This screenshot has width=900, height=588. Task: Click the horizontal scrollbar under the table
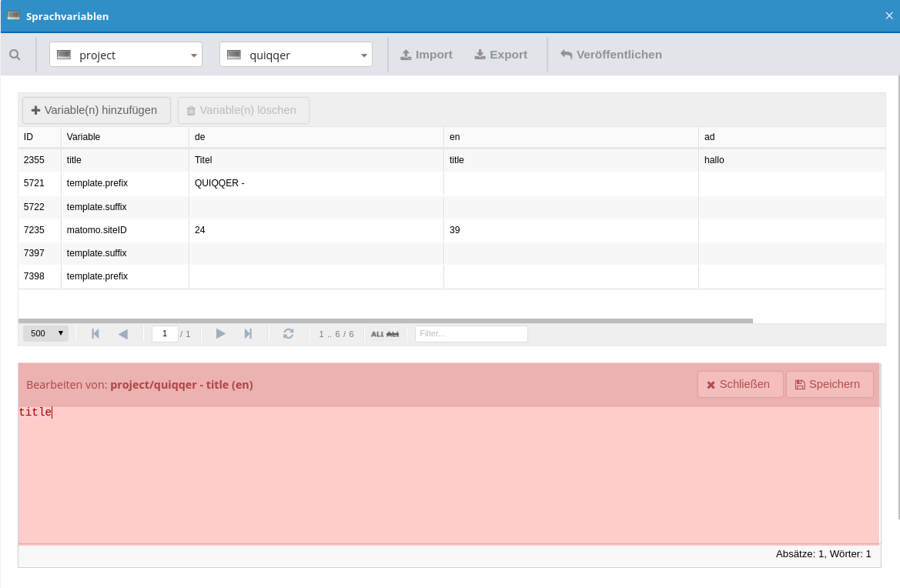tap(385, 320)
